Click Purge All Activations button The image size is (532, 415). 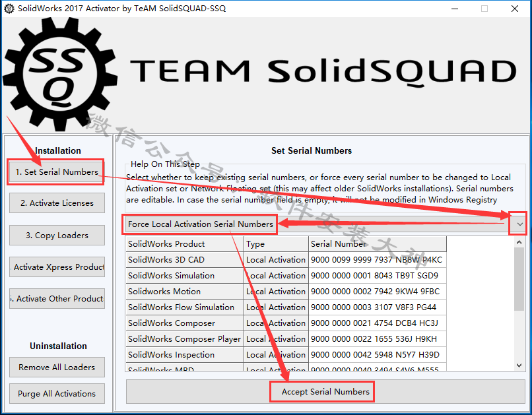[x=57, y=394]
